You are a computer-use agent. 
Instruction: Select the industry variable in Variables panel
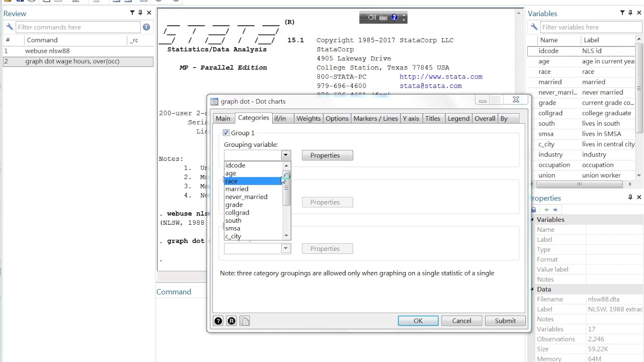click(581, 154)
